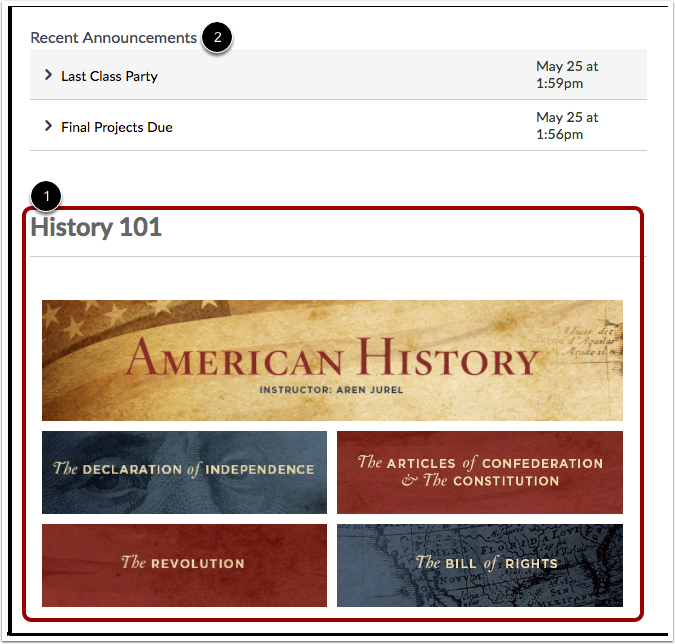Expand the Final Projects Due chevron

48,126
